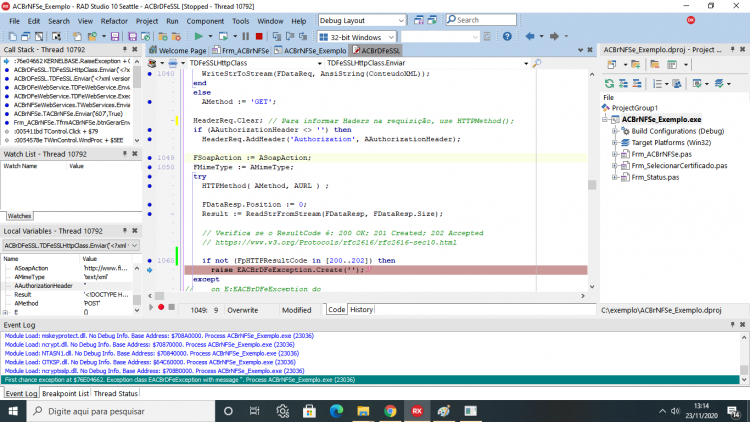Expand the Build Configurations (Debug) node
This screenshot has height=422, width=750.
[x=615, y=131]
